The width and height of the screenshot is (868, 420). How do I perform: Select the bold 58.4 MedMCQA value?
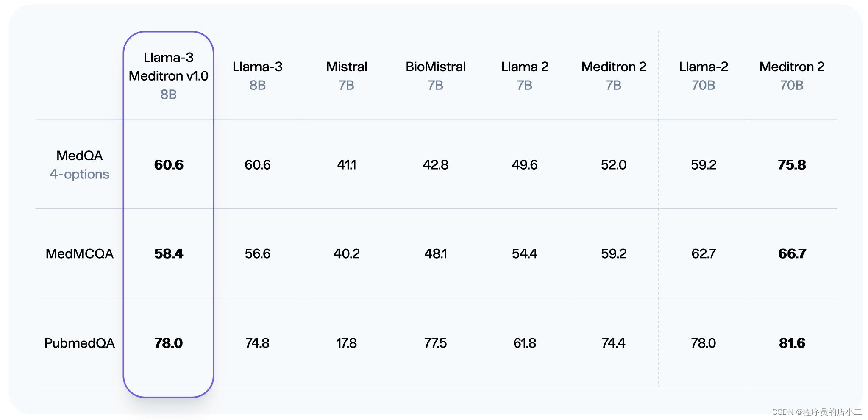(169, 253)
